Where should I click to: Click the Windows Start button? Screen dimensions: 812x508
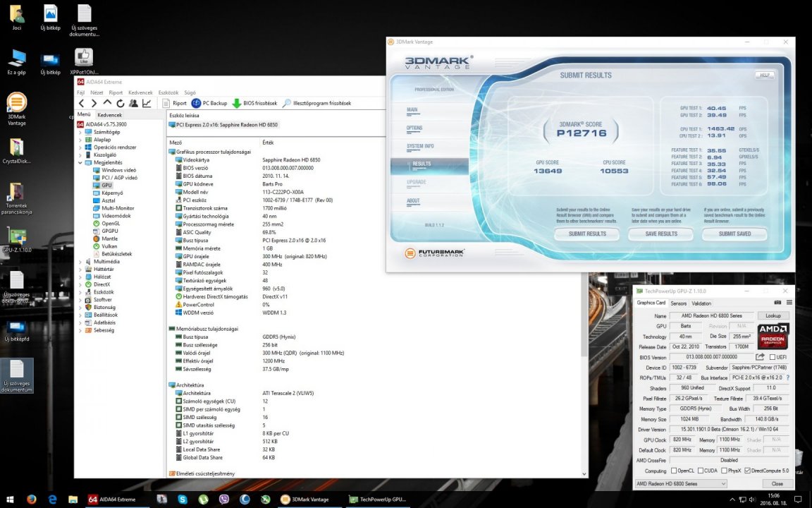pos(11,500)
